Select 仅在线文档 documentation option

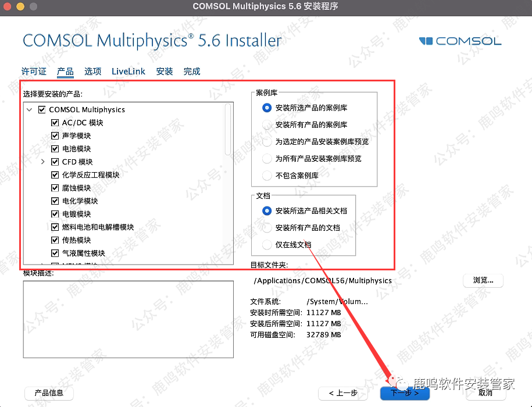coord(267,245)
